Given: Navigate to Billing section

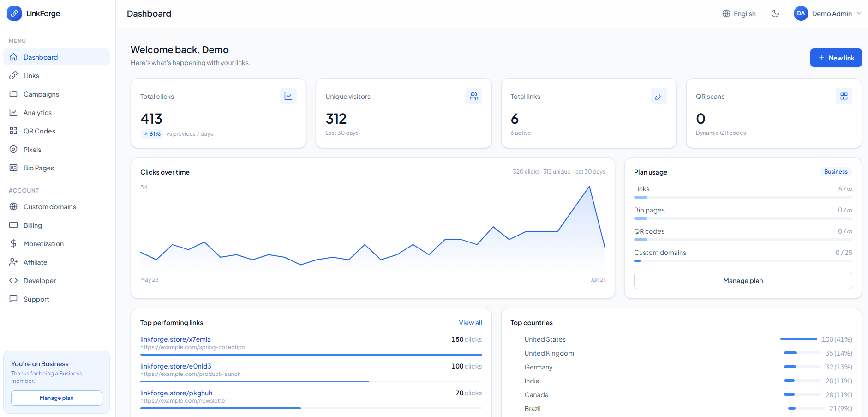Looking at the screenshot, I should pos(56,225).
